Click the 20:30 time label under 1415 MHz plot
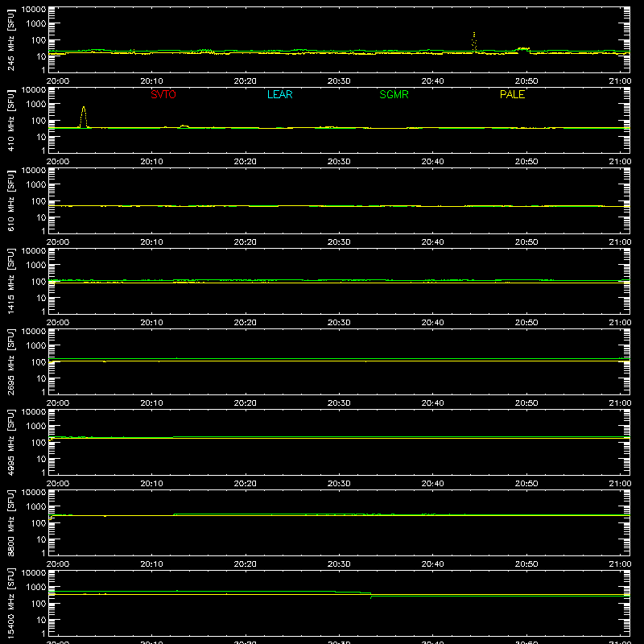644x644 pixels. pyautogui.click(x=339, y=323)
